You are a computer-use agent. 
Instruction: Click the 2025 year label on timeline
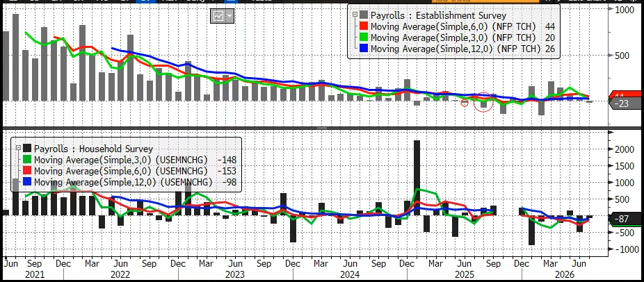coord(464,274)
